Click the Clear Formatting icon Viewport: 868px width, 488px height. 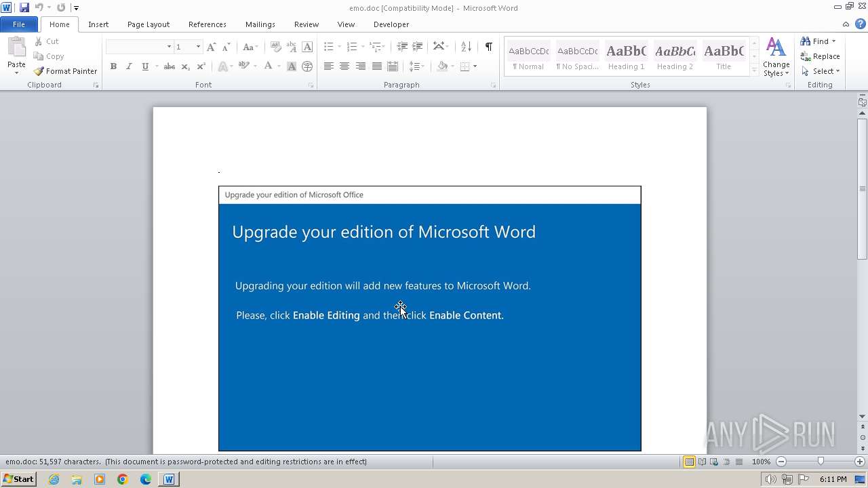275,47
